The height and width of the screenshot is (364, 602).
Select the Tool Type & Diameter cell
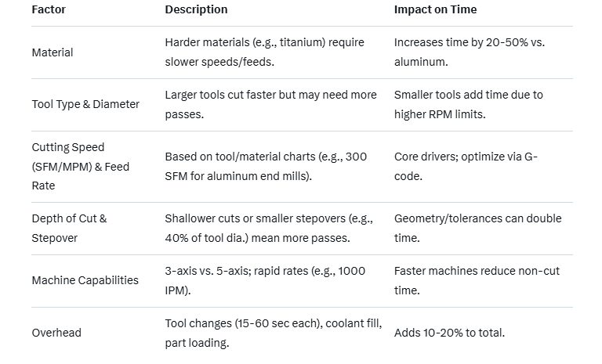(x=85, y=104)
